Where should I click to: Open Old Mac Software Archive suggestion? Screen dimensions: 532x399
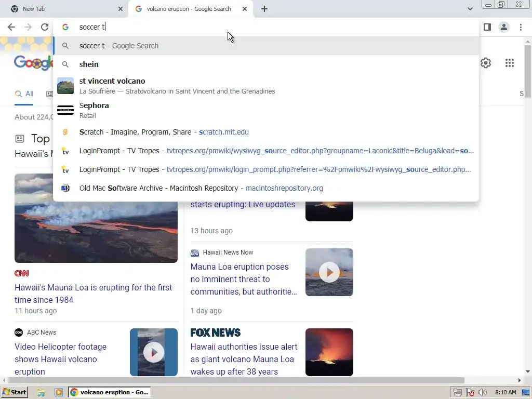click(x=266, y=188)
